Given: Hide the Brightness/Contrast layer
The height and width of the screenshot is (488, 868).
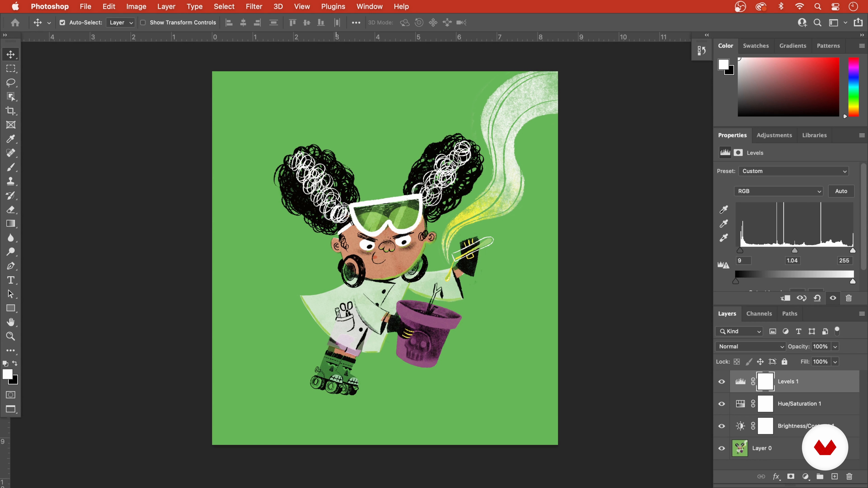Looking at the screenshot, I should pos(722,426).
